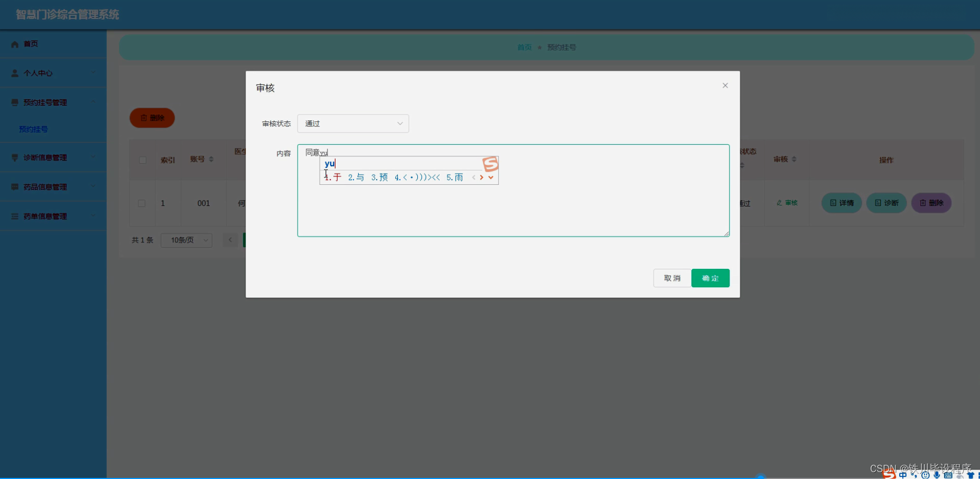This screenshot has height=479, width=980.
Task: Click the 预约挂号 breadcrumb text
Action: [562, 48]
